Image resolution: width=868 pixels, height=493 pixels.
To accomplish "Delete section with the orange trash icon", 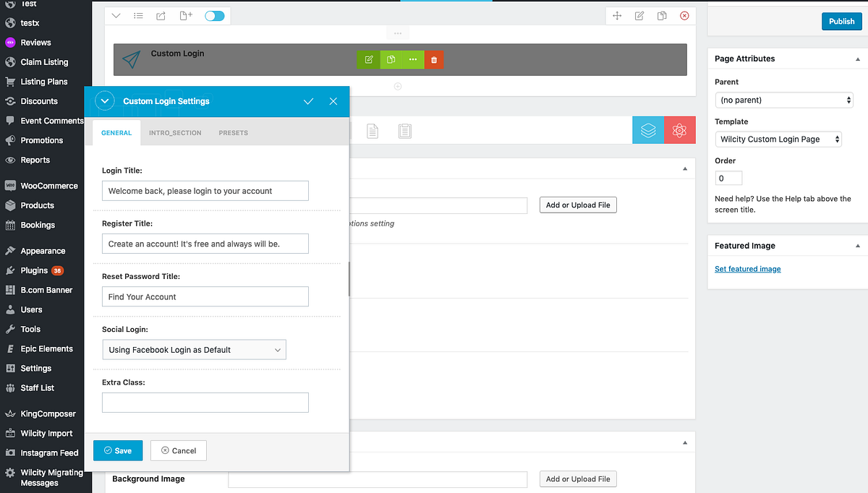I will coord(434,60).
